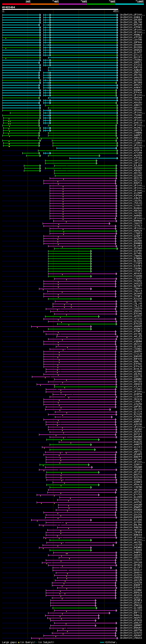Open hit UniRef100_Q9M571
Image resolution: width=146 pixels, height=644 pixels.
click(131, 63)
